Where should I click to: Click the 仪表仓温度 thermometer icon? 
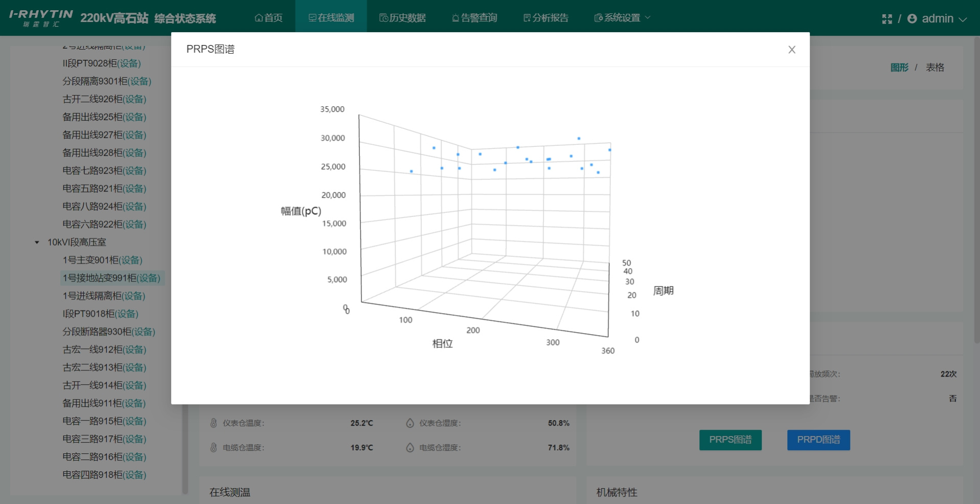click(x=214, y=423)
